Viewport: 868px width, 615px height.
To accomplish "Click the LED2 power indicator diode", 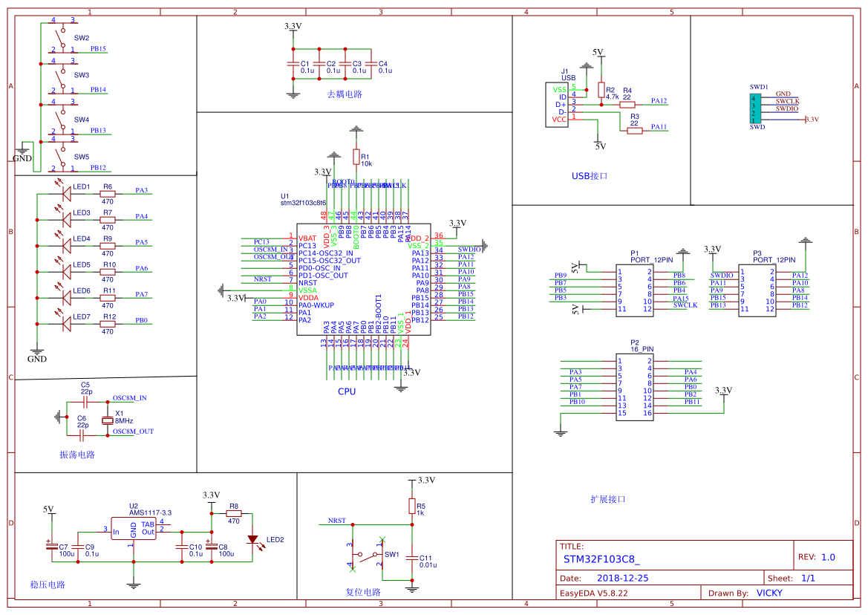I will pyautogui.click(x=253, y=539).
